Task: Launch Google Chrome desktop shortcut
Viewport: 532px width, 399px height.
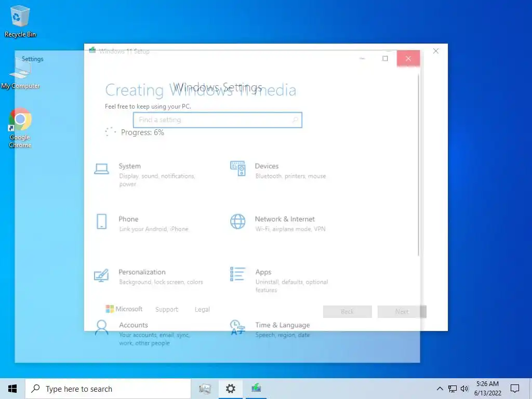Action: [x=20, y=128]
